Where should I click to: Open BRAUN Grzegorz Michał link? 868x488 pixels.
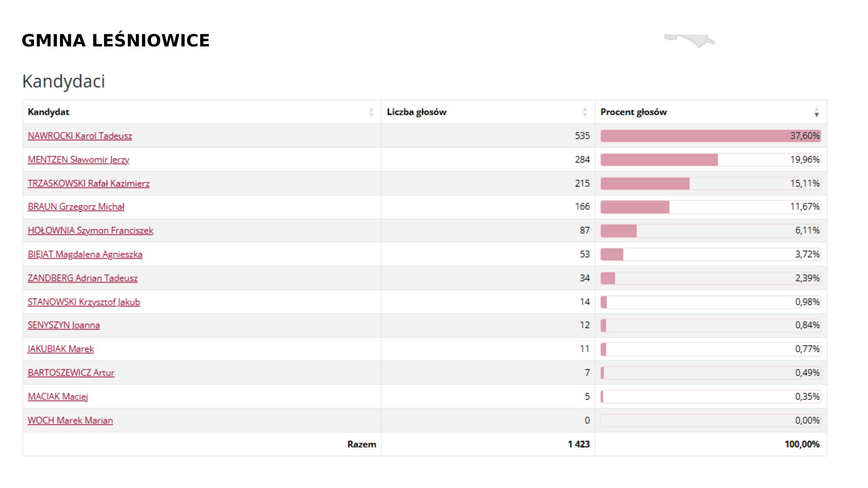click(x=76, y=207)
